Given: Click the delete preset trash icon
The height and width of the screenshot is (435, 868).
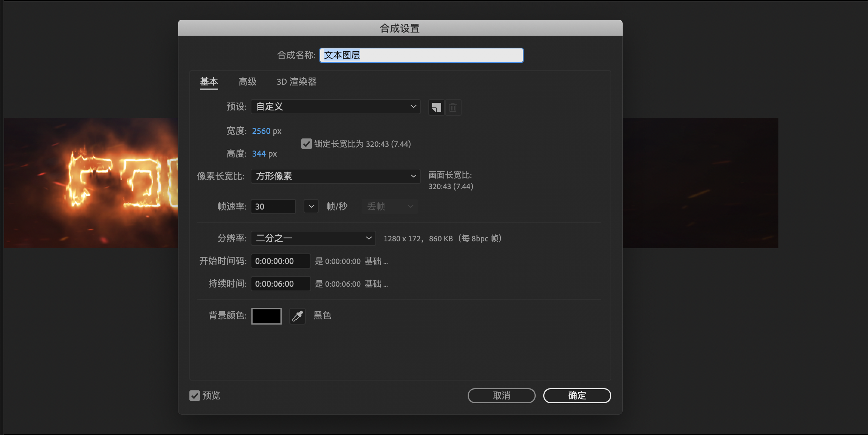Looking at the screenshot, I should tap(453, 107).
